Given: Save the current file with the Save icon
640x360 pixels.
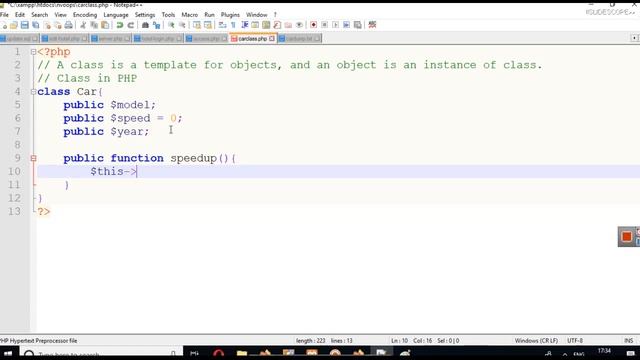Looking at the screenshot, I should coord(24,25).
